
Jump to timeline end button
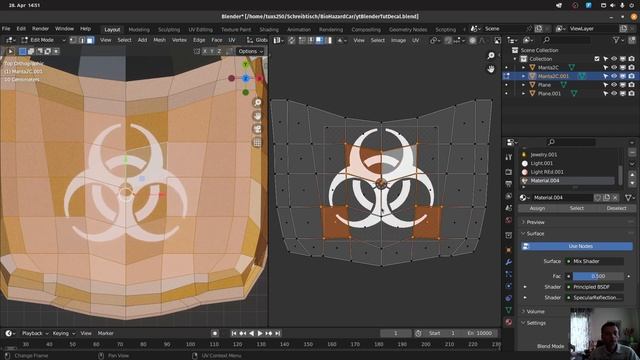(x=278, y=333)
